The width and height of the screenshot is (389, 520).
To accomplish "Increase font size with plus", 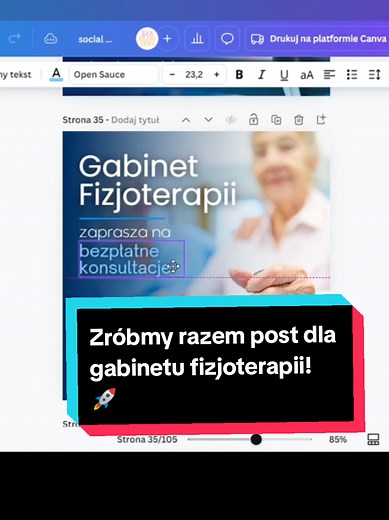I will [x=217, y=75].
